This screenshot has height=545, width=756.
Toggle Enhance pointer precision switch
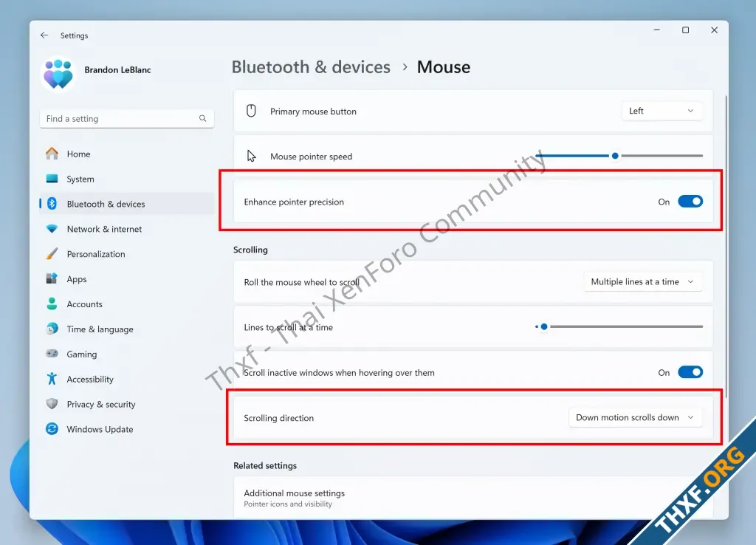click(690, 202)
